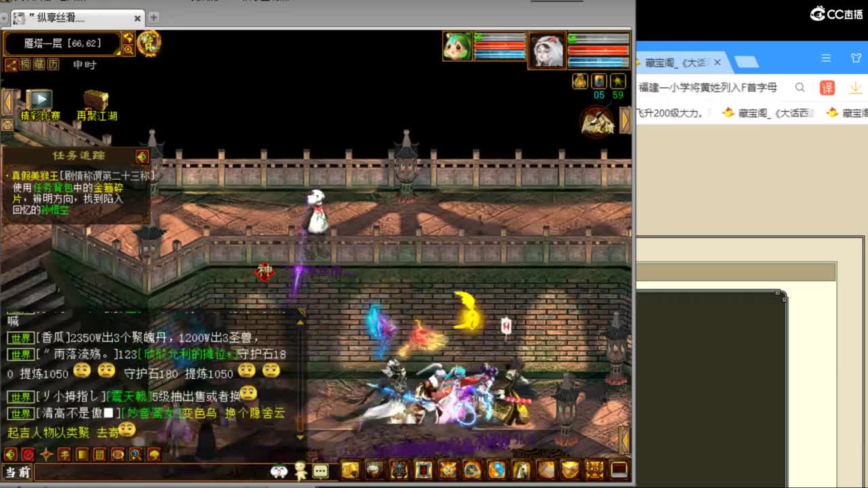Click the money bag buff icon
This screenshot has width=868, height=488.
(580, 81)
